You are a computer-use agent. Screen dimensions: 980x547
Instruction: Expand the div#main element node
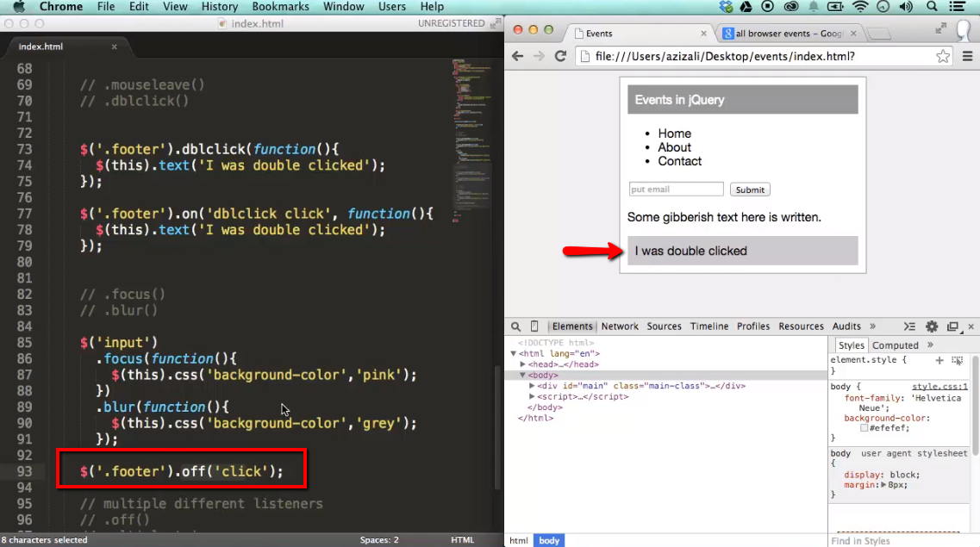533,386
